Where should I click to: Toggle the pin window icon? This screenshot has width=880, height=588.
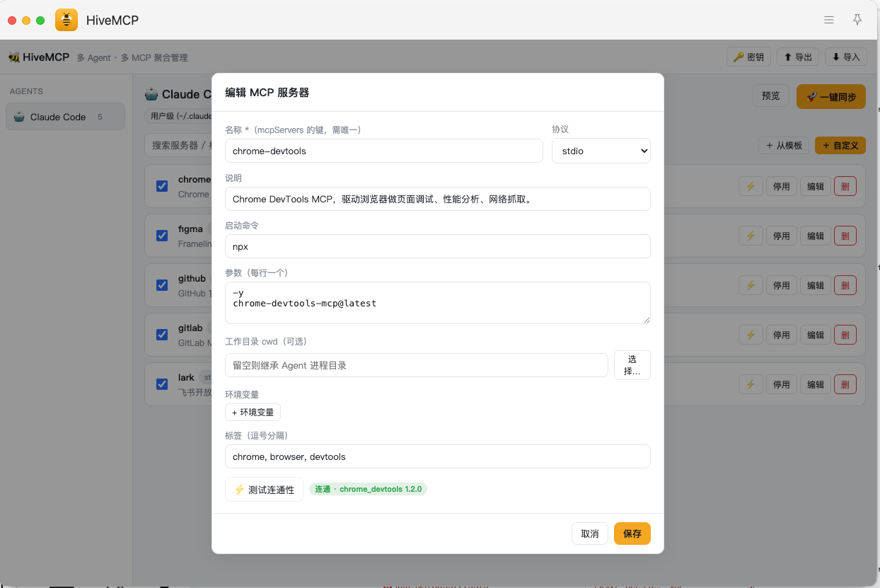(x=857, y=20)
